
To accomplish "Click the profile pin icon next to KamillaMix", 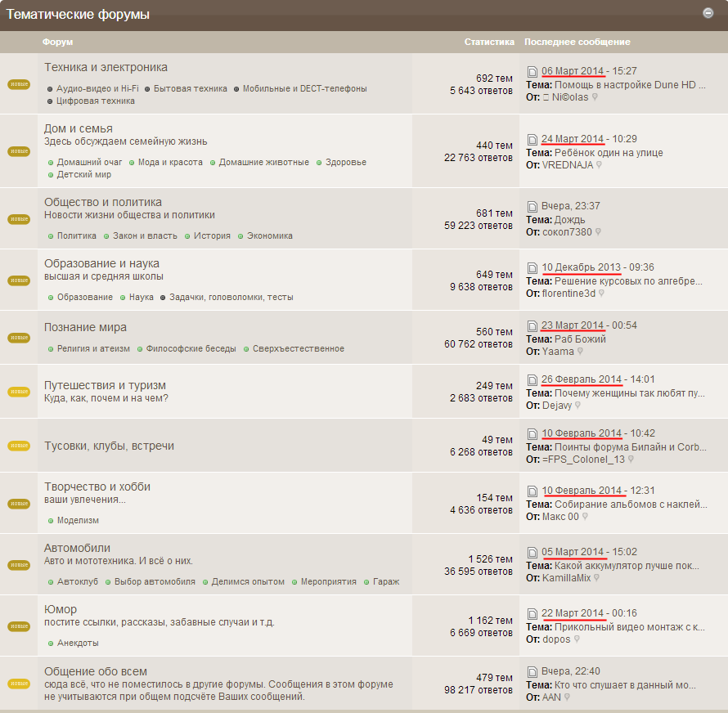I will click(x=596, y=578).
